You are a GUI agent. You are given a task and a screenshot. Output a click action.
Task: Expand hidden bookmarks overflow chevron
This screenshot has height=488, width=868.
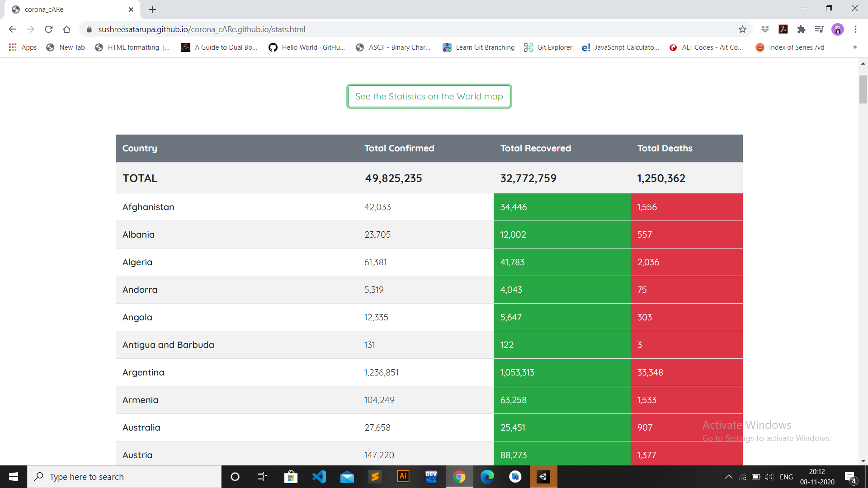click(x=854, y=47)
